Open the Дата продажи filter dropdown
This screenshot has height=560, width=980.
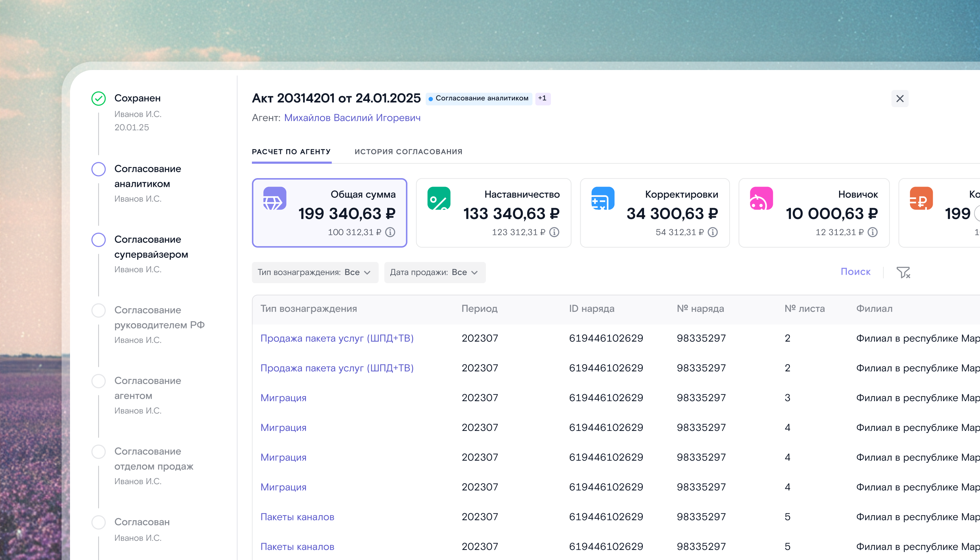click(435, 272)
